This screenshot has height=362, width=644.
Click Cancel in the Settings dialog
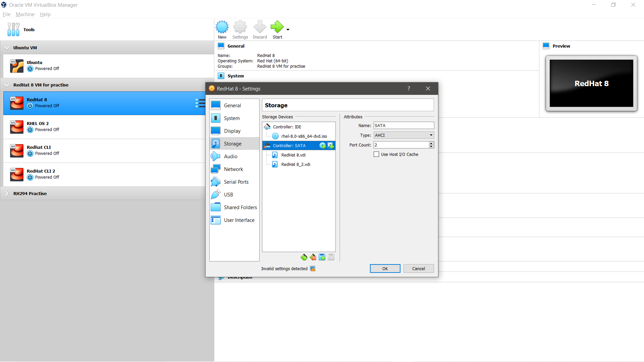pyautogui.click(x=419, y=268)
